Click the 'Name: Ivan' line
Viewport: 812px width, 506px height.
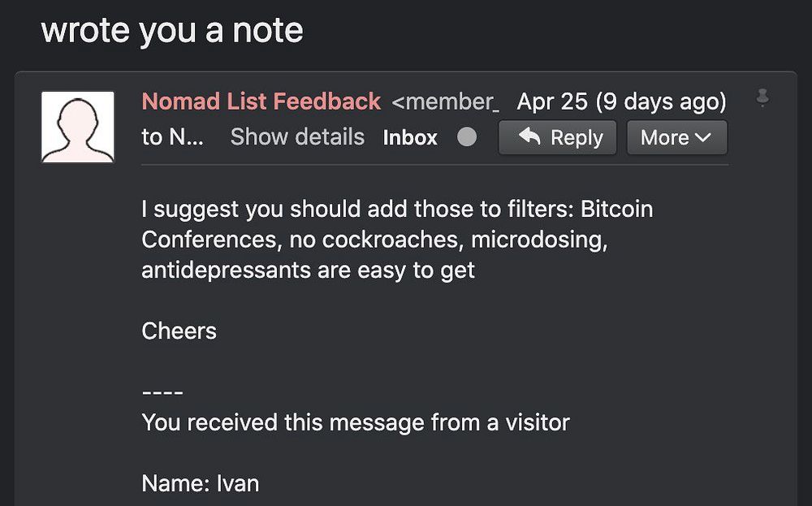tap(200, 483)
